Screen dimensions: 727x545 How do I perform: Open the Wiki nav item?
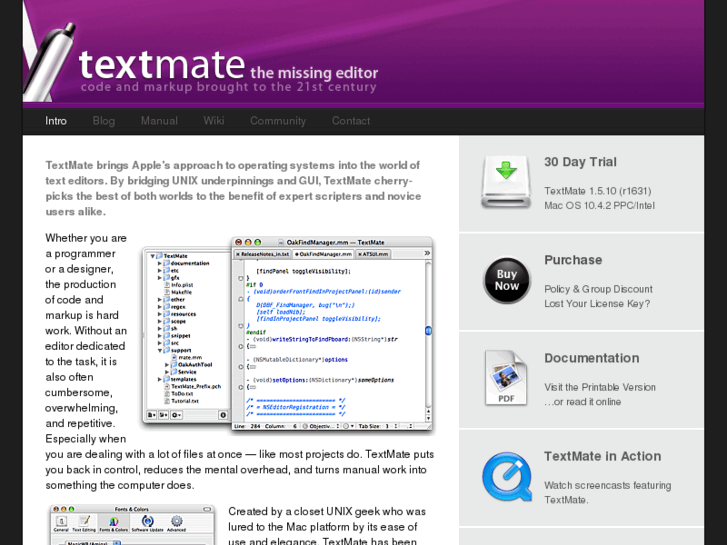pos(214,121)
